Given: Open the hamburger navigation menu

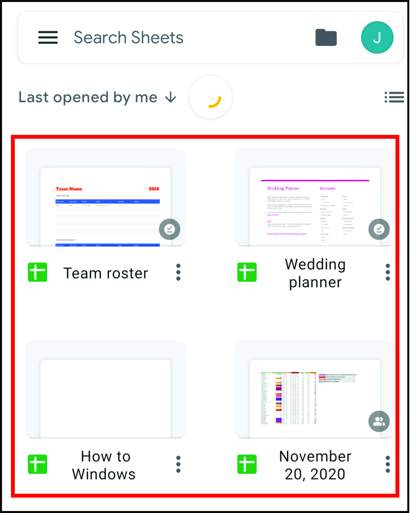Looking at the screenshot, I should click(x=48, y=37).
